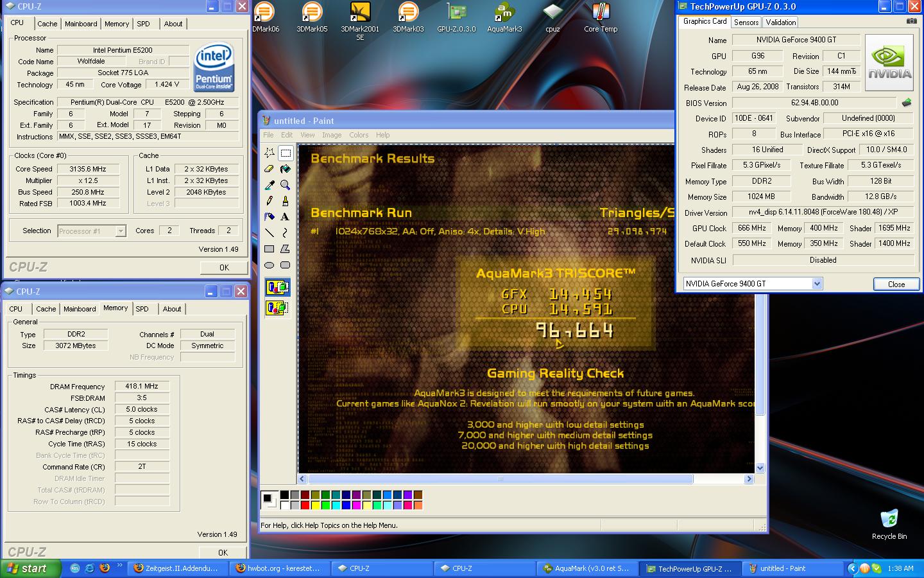Select the Polygon shape tool

pyautogui.click(x=286, y=249)
